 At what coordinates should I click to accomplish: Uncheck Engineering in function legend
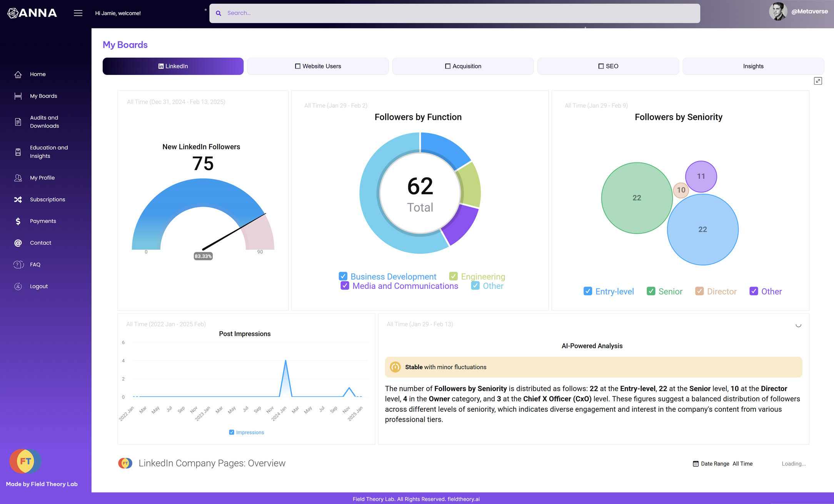454,276
